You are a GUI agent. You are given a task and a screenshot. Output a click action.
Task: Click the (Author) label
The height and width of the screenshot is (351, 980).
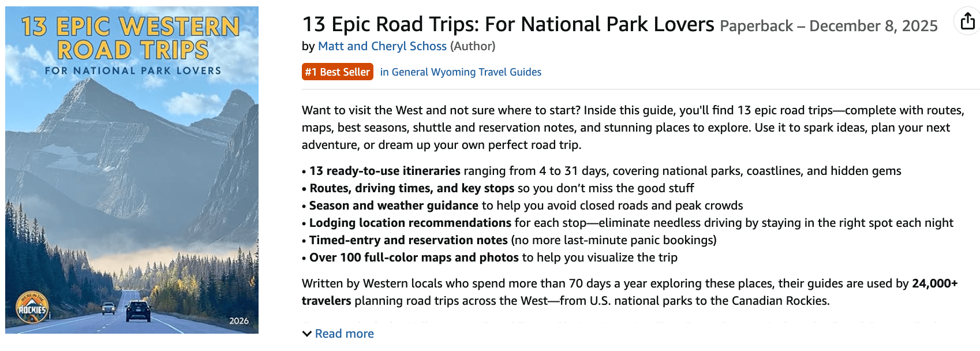473,46
